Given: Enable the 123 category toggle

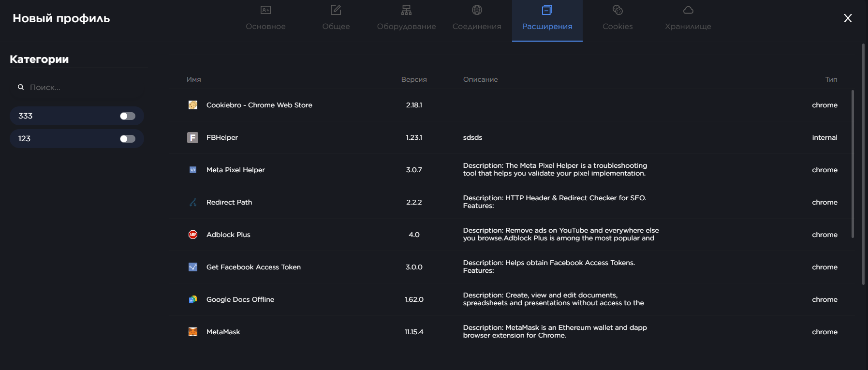Looking at the screenshot, I should 128,139.
